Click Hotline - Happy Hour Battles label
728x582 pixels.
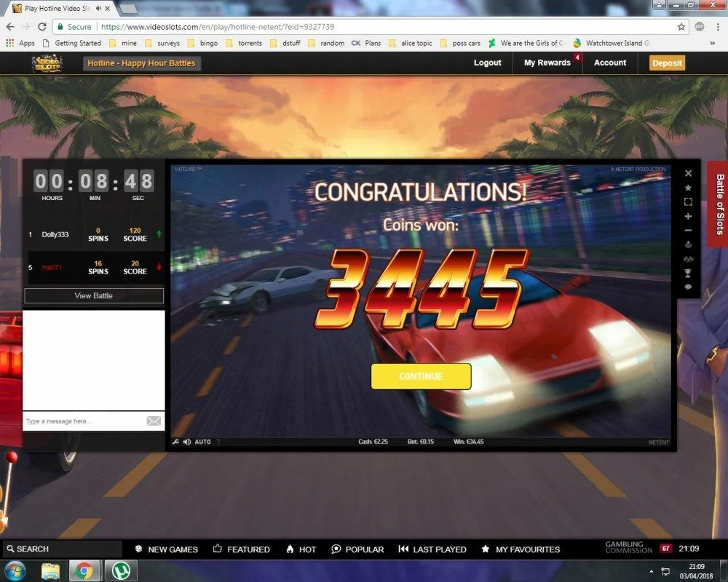(x=142, y=63)
